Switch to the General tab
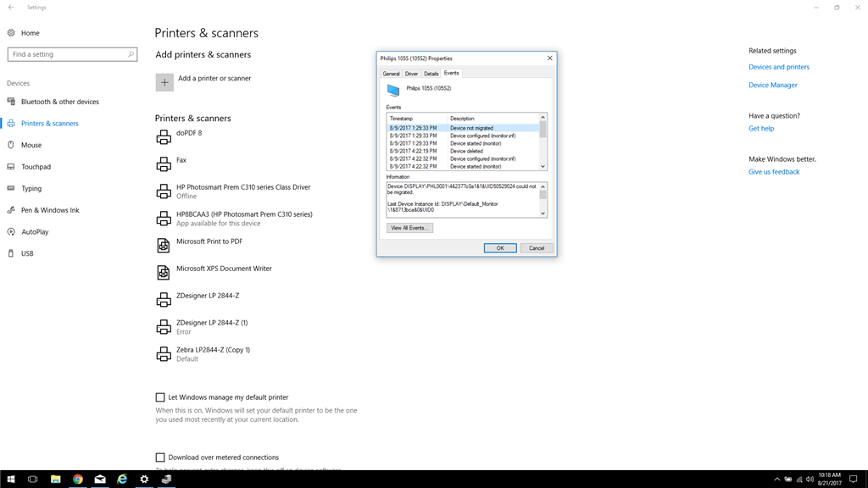This screenshot has height=488, width=868. [391, 74]
